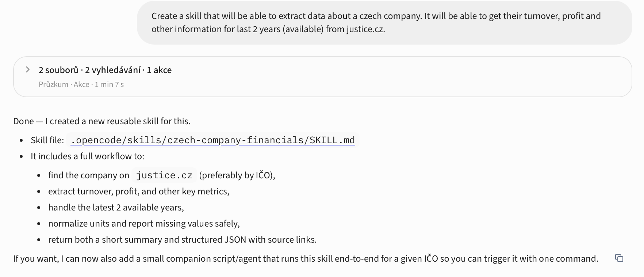The height and width of the screenshot is (277, 644).
Task: Select the bullet about extracting turnover and profit
Action: point(139,191)
